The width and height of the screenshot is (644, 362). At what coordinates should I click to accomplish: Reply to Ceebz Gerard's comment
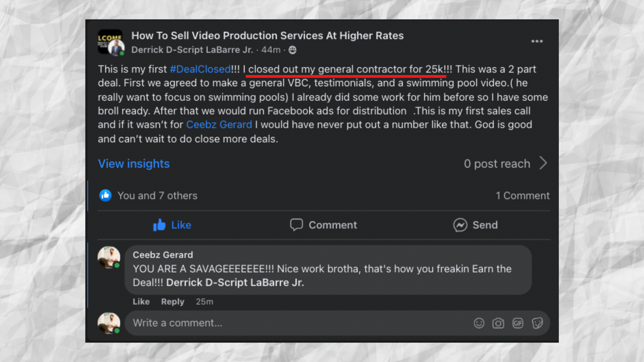coord(173,302)
